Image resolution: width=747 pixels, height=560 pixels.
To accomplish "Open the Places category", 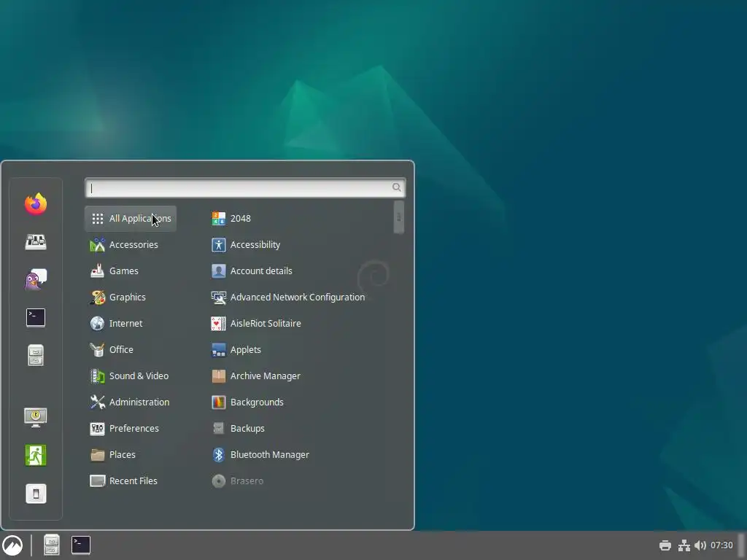I will point(131,455).
